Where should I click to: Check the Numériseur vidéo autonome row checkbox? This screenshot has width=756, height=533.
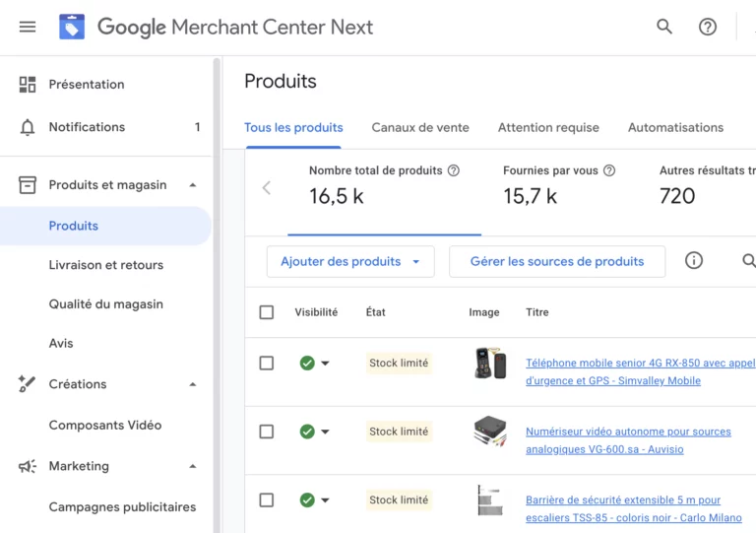tap(267, 432)
